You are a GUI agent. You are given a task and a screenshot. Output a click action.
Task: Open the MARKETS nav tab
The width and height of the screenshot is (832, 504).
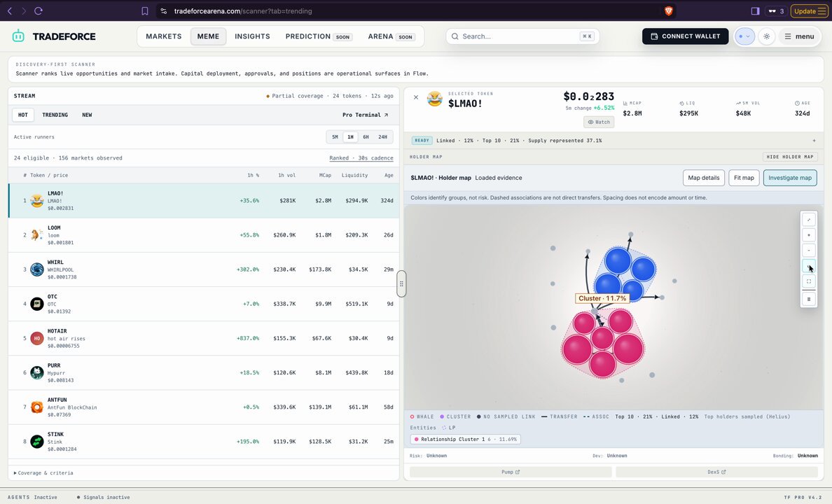163,36
